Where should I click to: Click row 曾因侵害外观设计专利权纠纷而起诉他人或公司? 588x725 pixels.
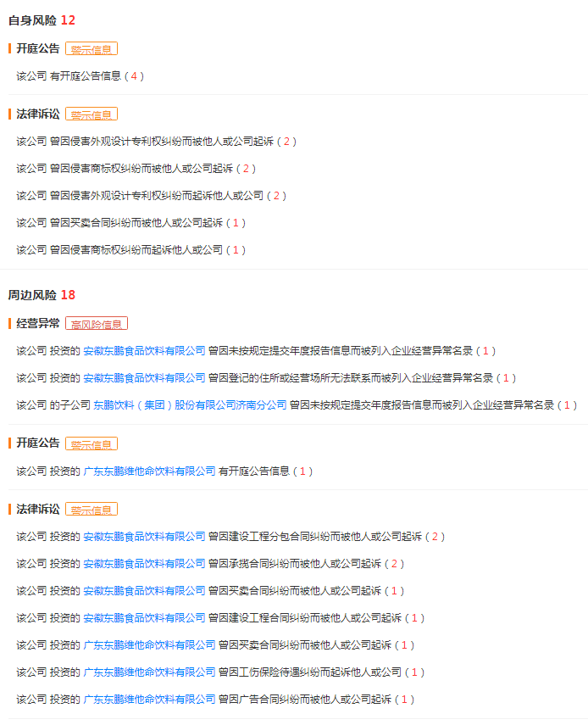[151, 196]
